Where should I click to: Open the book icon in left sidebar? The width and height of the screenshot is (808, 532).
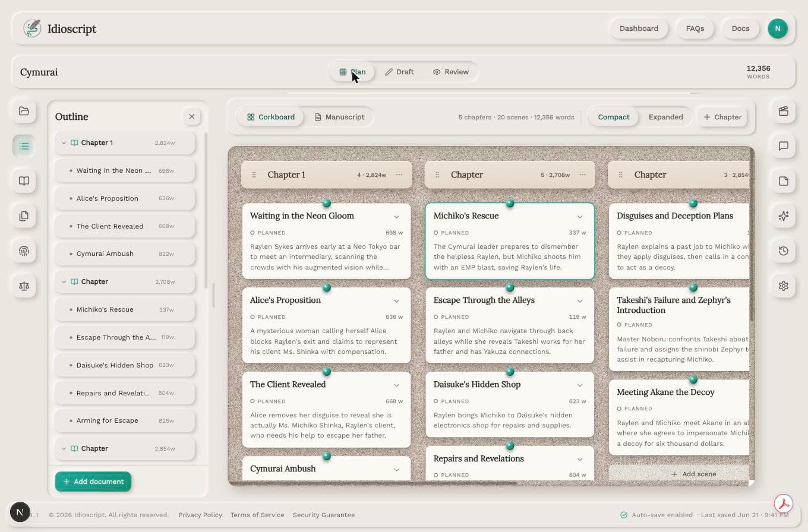tap(24, 181)
